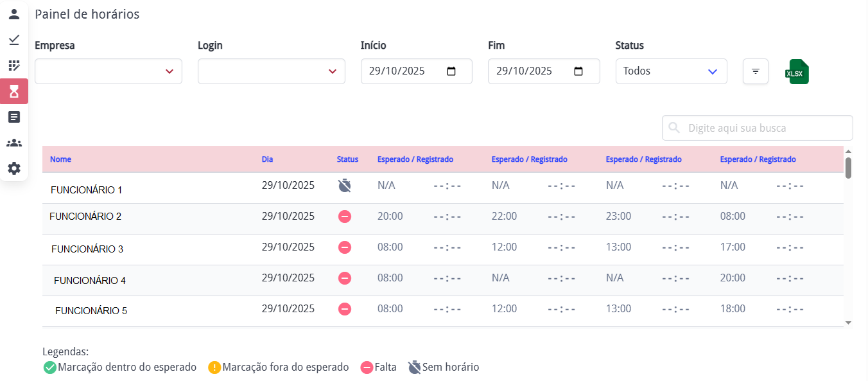This screenshot has width=868, height=381.
Task: Export the table with the XLSX icon
Action: click(797, 72)
